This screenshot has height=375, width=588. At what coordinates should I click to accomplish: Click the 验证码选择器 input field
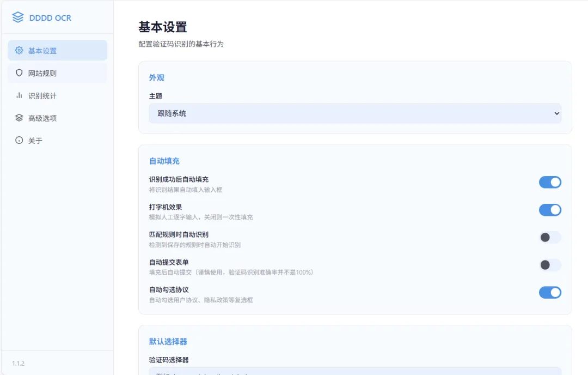355,371
